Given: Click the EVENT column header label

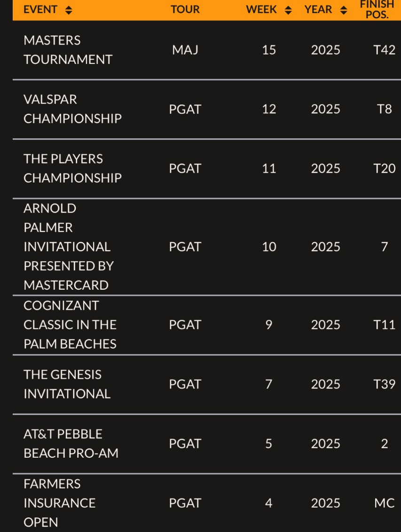Looking at the screenshot, I should click(x=40, y=9).
